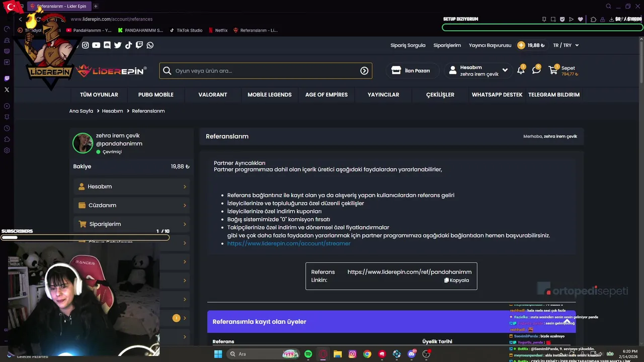644x362 pixels.
Task: Click the magnifier icon in the search box
Action: 167,71
